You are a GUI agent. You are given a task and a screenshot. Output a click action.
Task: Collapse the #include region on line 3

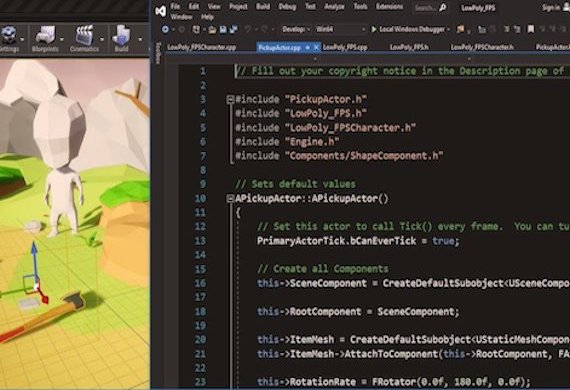230,99
